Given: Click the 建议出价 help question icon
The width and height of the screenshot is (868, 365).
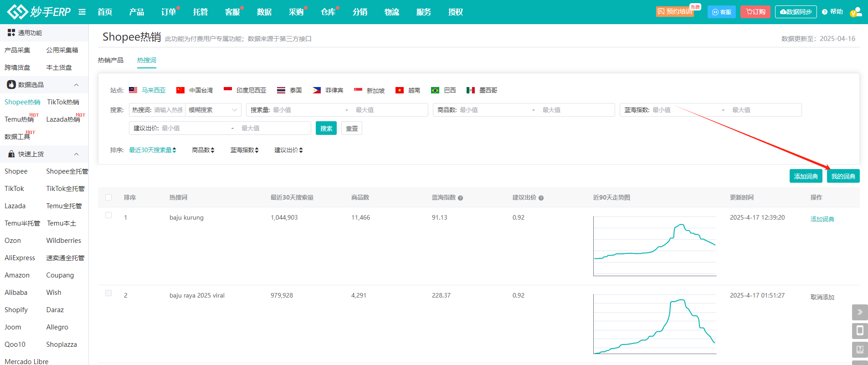Looking at the screenshot, I should 541,198.
